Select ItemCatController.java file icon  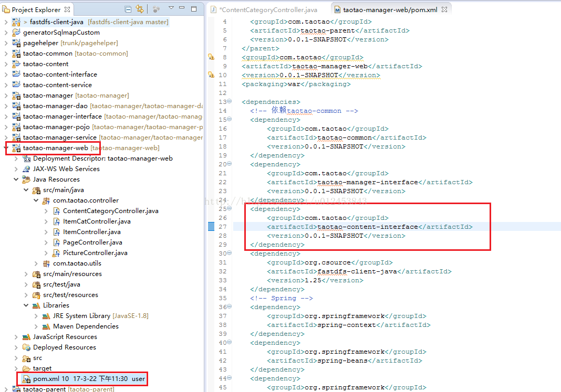[56, 221]
